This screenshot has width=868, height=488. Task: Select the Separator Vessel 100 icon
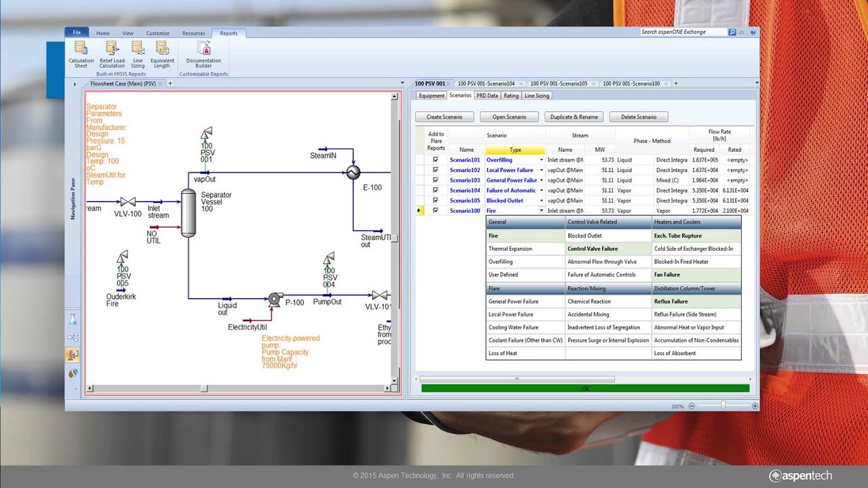pyautogui.click(x=188, y=213)
